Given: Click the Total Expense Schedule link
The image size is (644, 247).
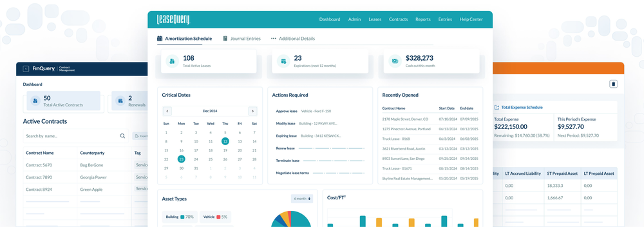Looking at the screenshot, I should (522, 107).
